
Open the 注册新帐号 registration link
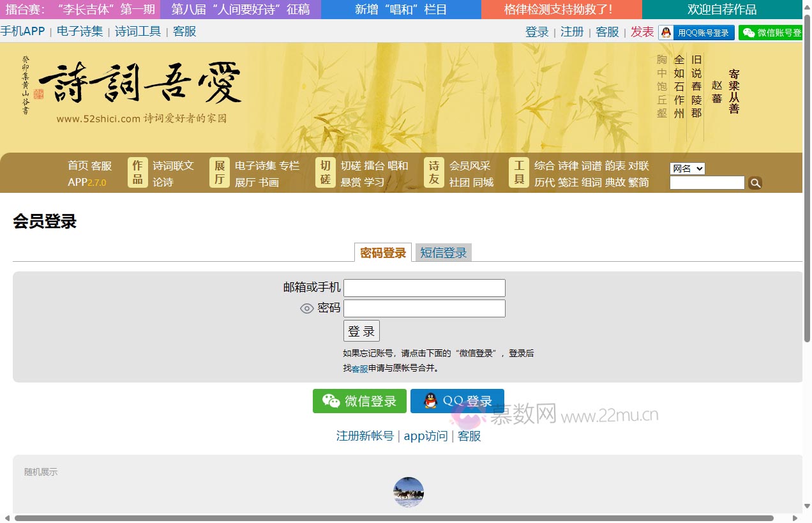point(365,436)
